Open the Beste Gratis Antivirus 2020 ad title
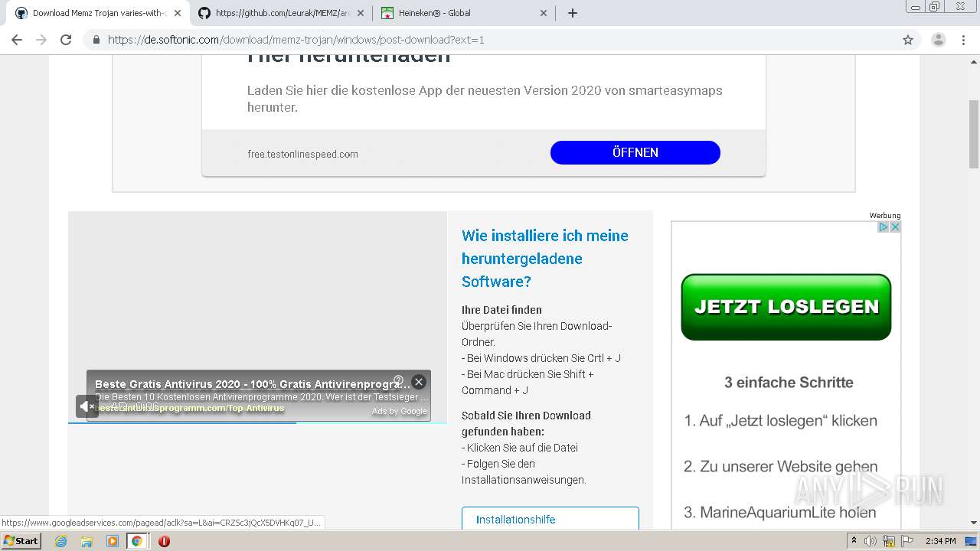The image size is (980, 551). (x=253, y=384)
